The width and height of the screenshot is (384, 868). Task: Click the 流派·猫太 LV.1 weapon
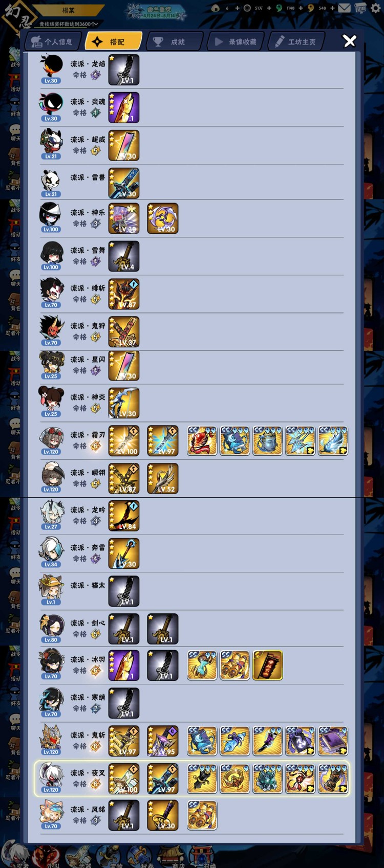(x=124, y=591)
